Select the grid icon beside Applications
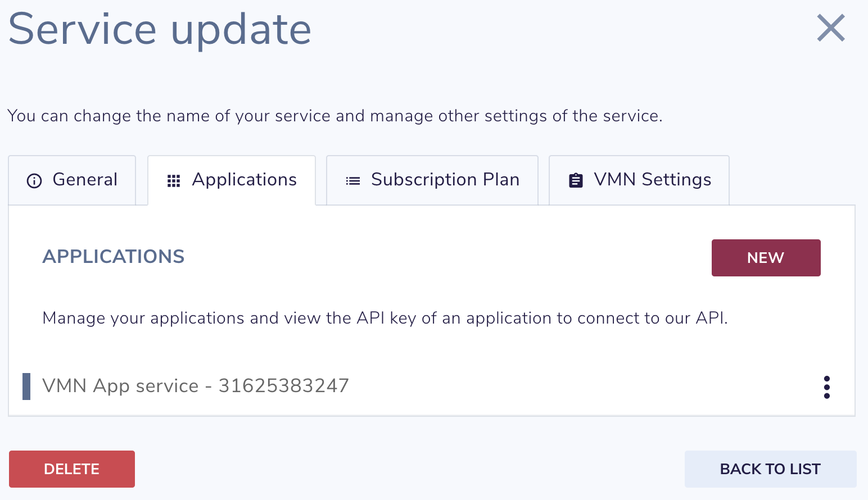The height and width of the screenshot is (500, 868). tap(173, 180)
